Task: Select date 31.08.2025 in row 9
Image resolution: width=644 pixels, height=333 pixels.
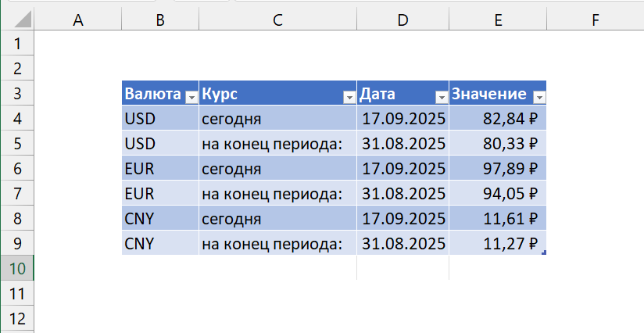Action: [x=403, y=243]
